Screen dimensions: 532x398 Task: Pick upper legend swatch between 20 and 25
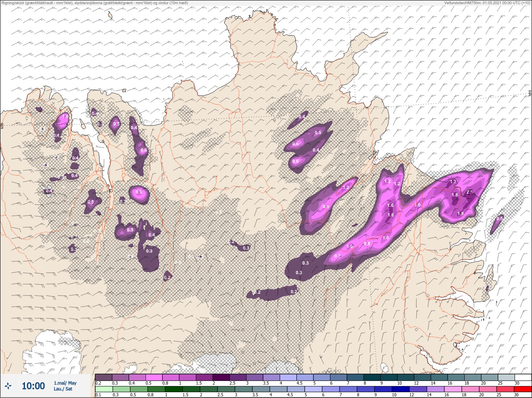point(490,377)
